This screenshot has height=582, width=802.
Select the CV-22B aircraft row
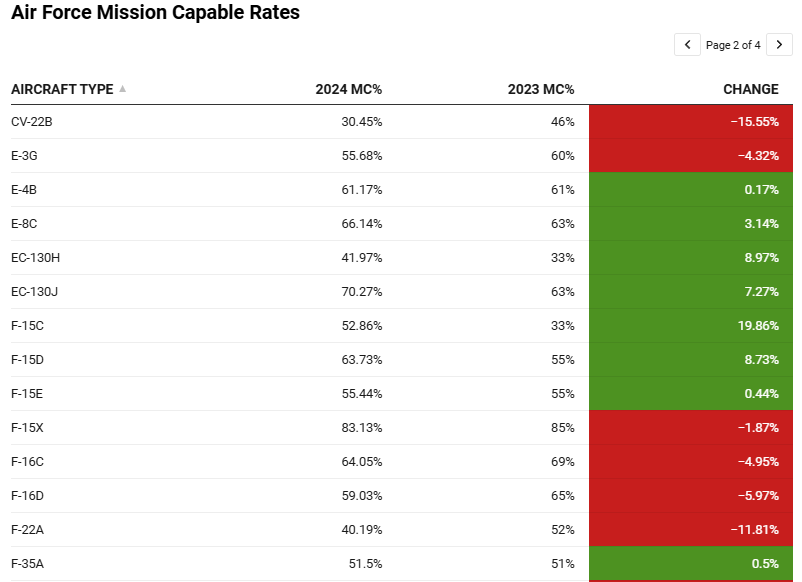(x=32, y=122)
